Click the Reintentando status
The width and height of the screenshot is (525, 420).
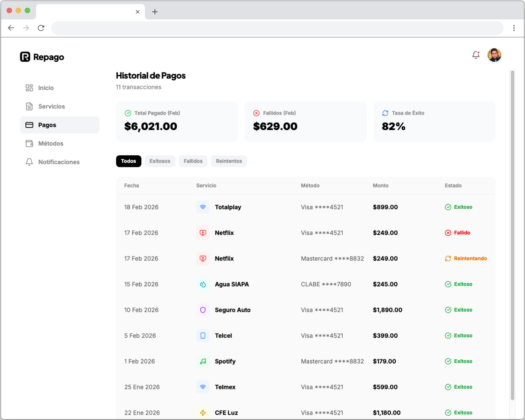[466, 258]
